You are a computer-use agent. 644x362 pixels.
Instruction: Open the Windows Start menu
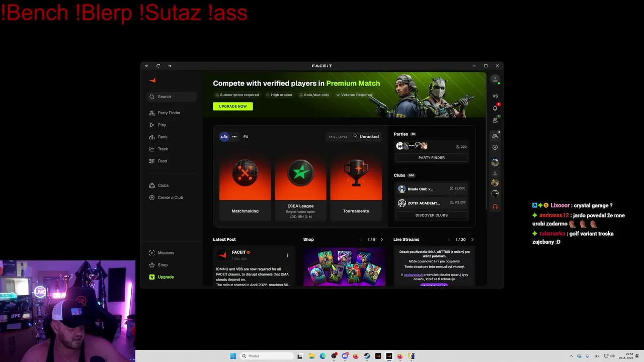click(x=233, y=356)
